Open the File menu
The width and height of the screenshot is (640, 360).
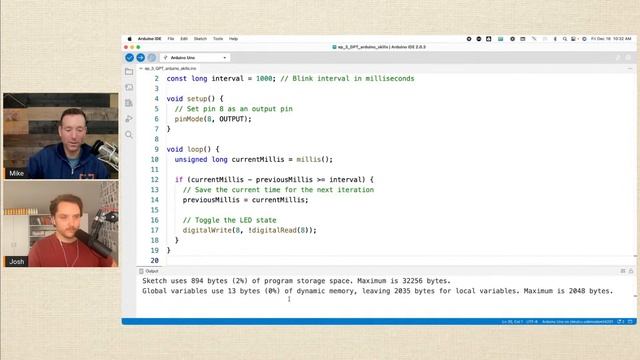pos(171,39)
